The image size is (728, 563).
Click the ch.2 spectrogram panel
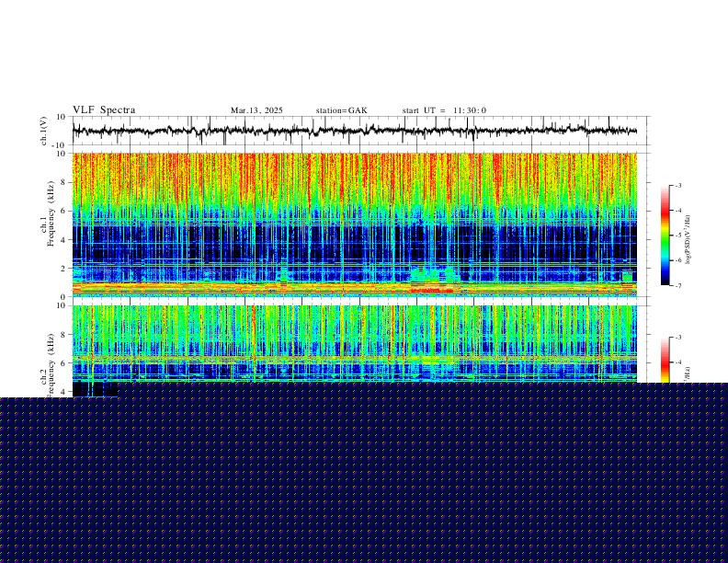coord(355,344)
